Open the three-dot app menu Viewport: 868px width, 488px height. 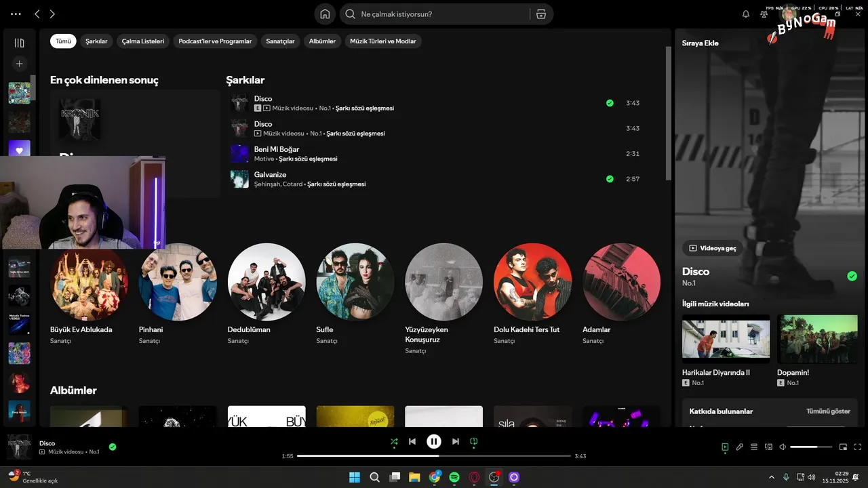(x=16, y=14)
